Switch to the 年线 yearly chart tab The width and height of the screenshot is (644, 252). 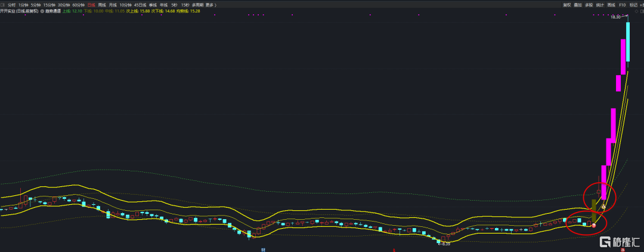click(163, 5)
